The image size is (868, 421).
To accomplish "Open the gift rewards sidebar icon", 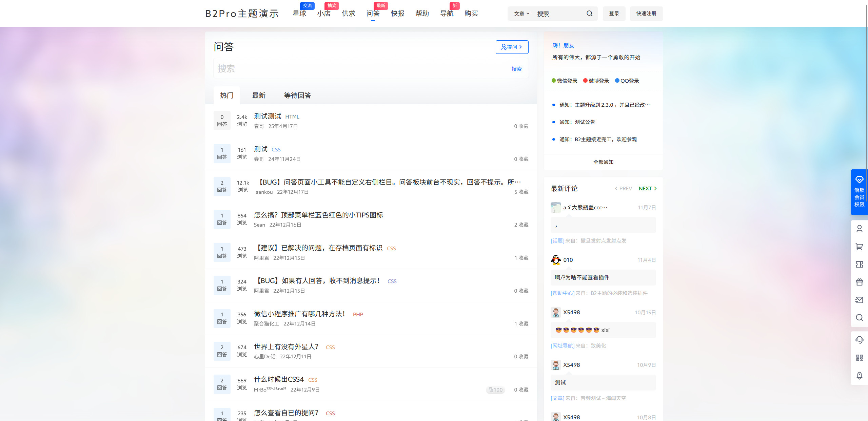I will tap(860, 282).
